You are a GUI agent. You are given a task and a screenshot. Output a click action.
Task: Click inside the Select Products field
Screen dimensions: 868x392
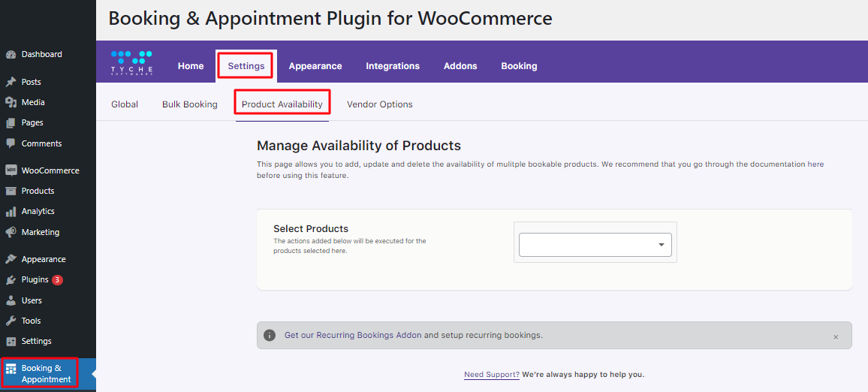586,245
